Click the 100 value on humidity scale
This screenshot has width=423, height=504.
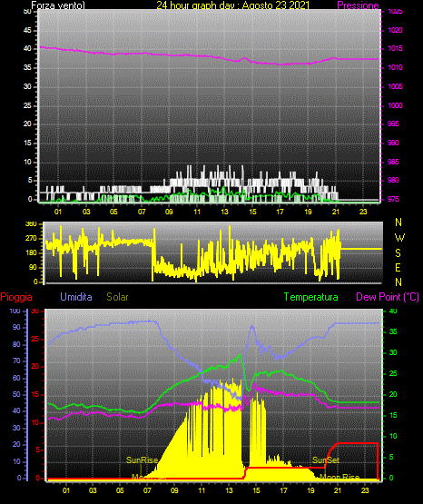click(x=15, y=311)
